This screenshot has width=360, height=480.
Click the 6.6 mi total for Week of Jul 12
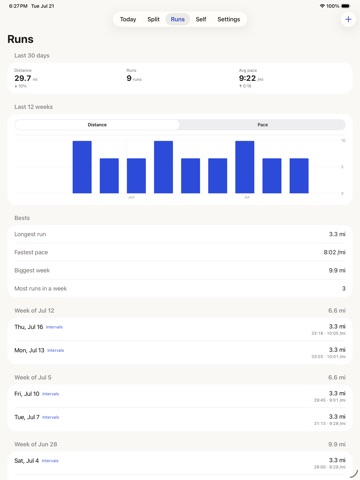337,311
